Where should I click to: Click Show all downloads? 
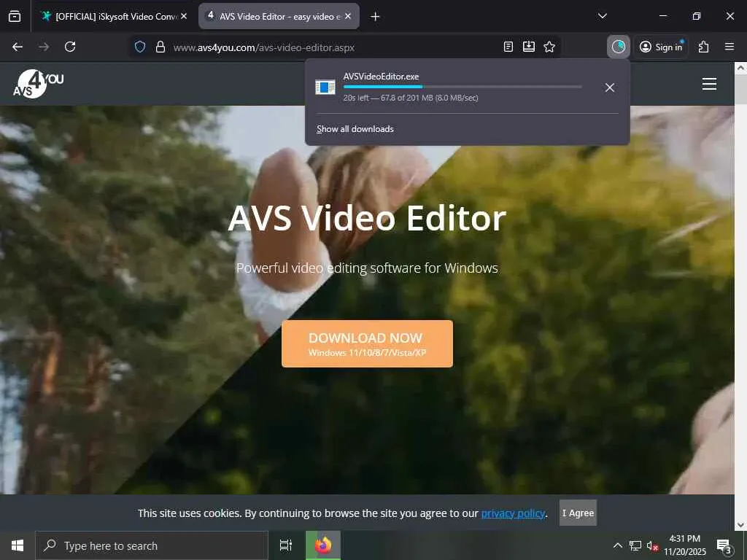click(355, 129)
